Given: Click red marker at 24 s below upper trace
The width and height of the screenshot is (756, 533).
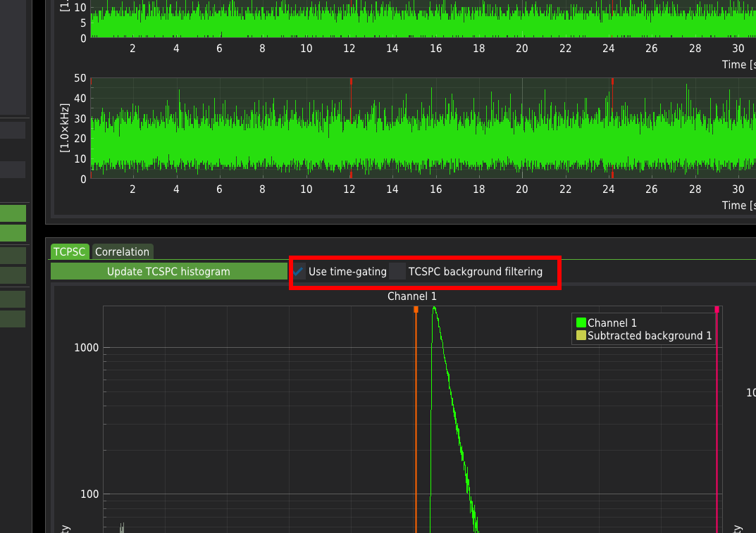Looking at the screenshot, I should pos(612,37).
